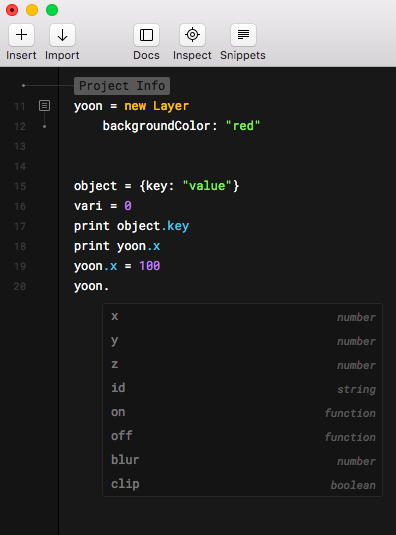Choose the z number autocomplete suggestion

(243, 364)
